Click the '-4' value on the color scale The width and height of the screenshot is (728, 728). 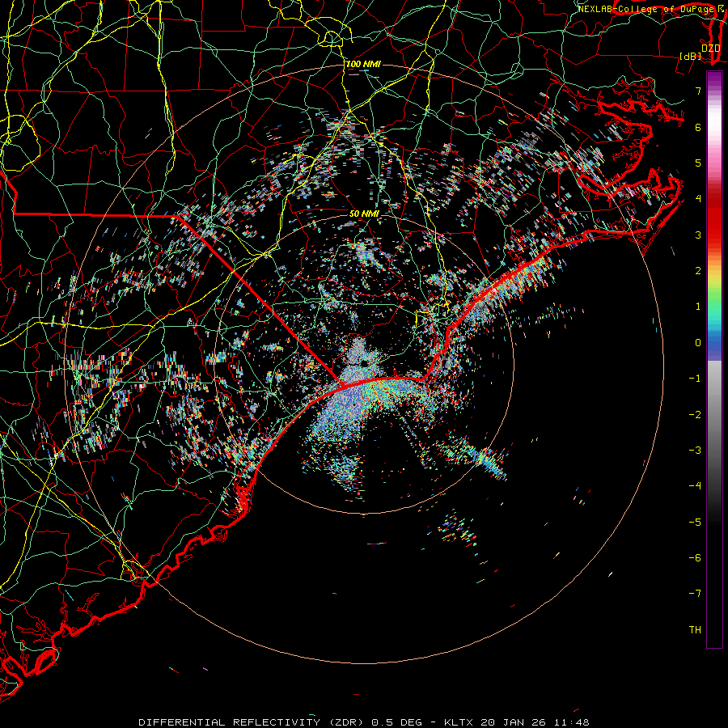coord(695,486)
